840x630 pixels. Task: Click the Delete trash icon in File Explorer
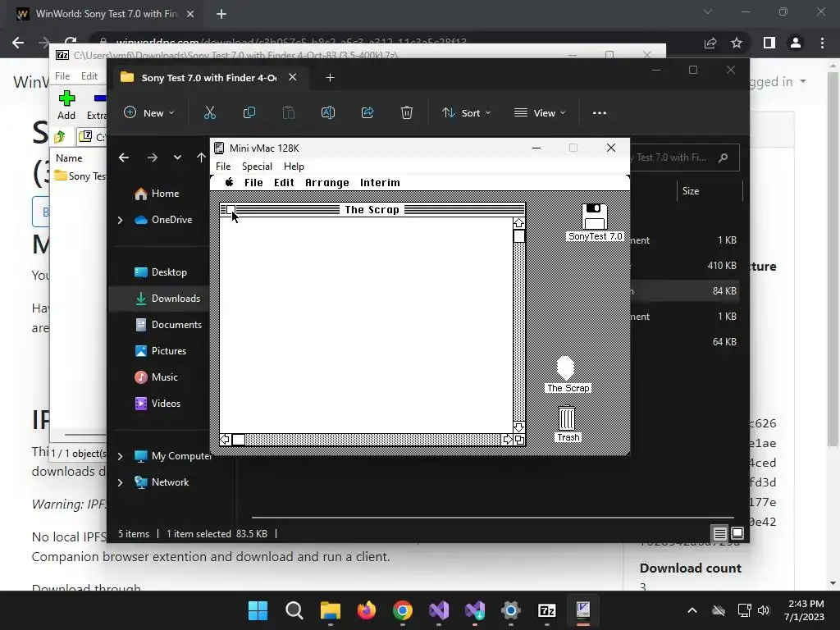coord(407,112)
